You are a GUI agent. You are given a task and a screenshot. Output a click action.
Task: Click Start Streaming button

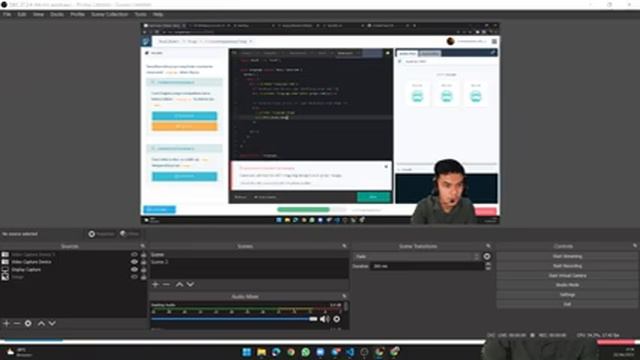pyautogui.click(x=567, y=256)
